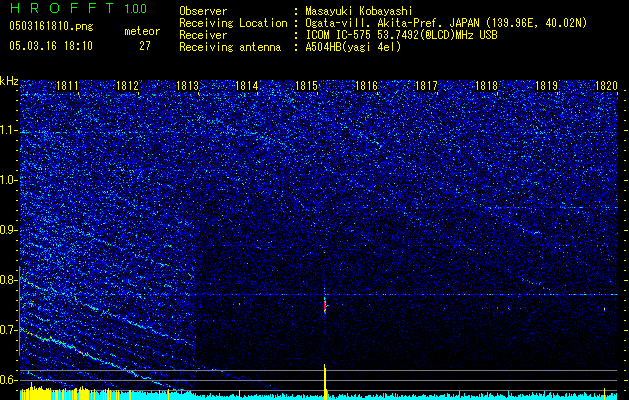Screen dimensions: 629x400
Task: Click the 0.8 kHz frequency label
Action: pyautogui.click(x=9, y=280)
